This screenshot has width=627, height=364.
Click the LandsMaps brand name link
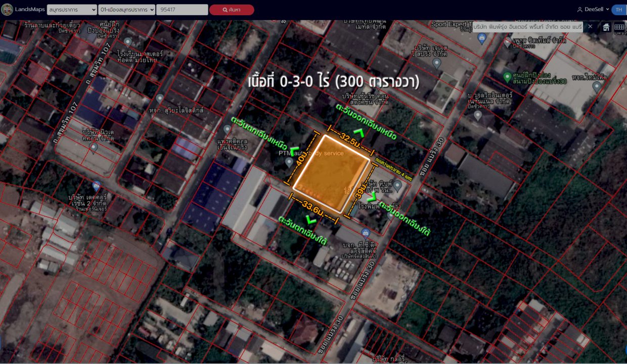point(30,10)
